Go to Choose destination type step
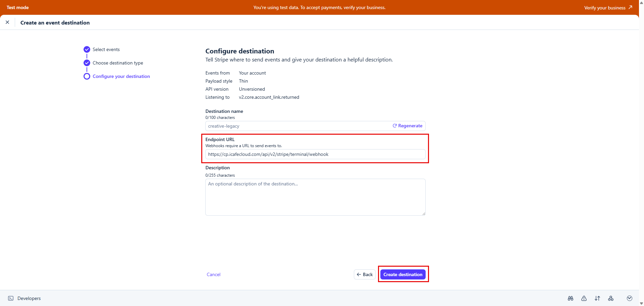 click(x=118, y=63)
